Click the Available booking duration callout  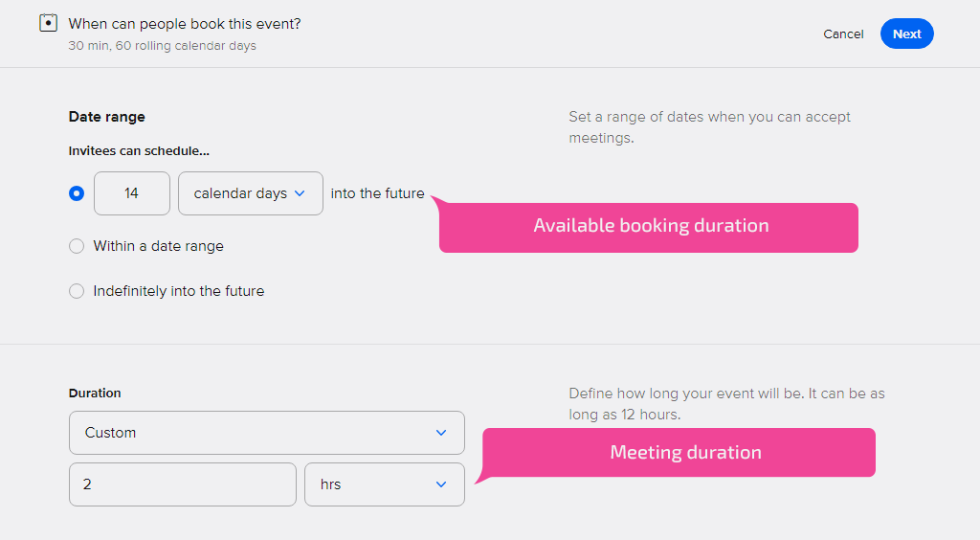(649, 226)
